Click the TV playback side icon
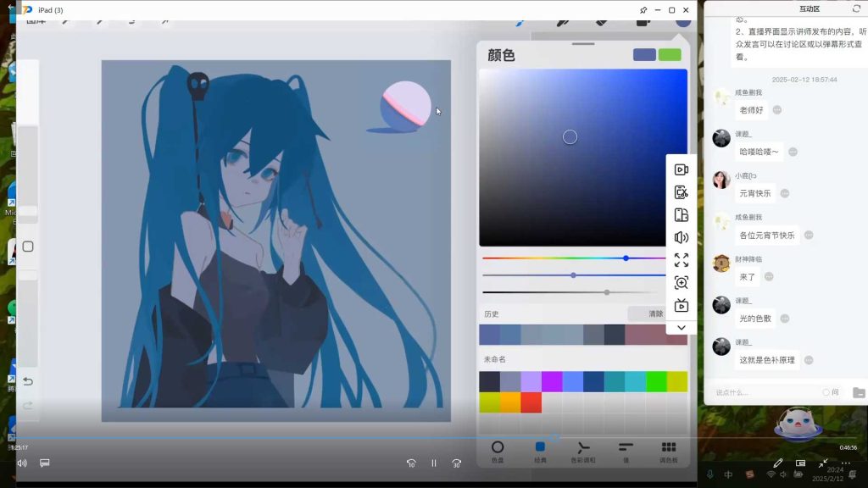This screenshot has height=488, width=868. click(x=682, y=305)
